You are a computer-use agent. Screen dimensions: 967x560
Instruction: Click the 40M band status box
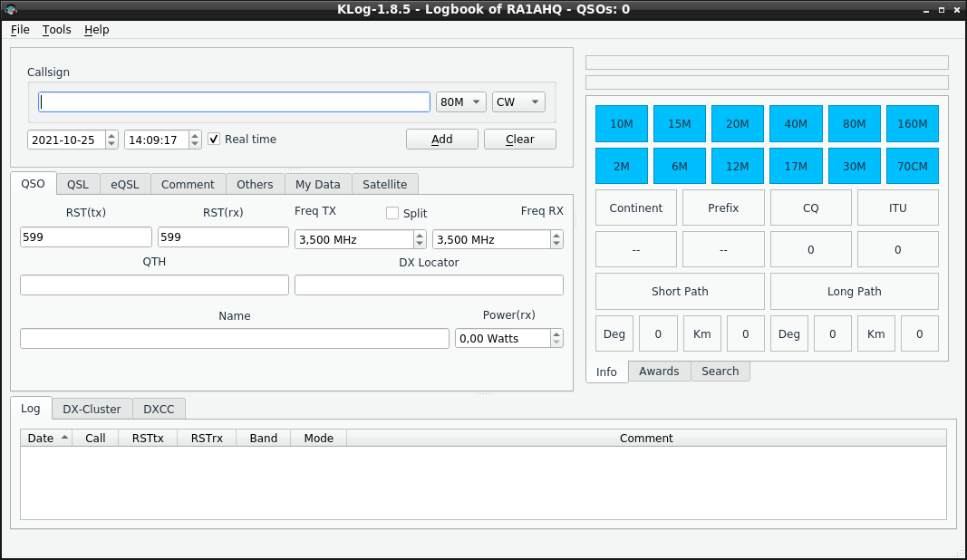pyautogui.click(x=797, y=123)
